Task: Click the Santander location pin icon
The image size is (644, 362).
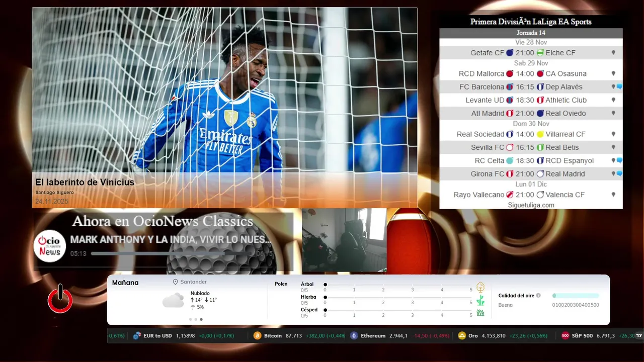Action: [x=176, y=282]
